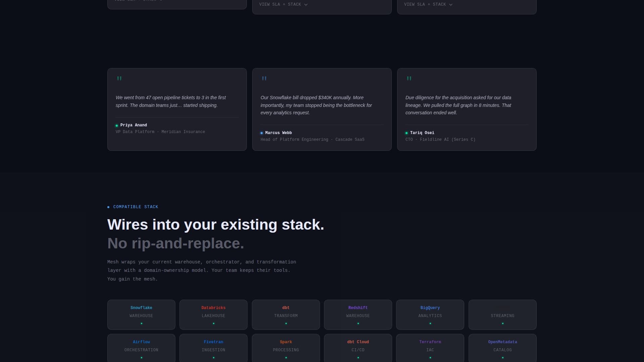Image resolution: width=644 pixels, height=362 pixels.
Task: Select the Fivetran ingestion integration tile
Action: pyautogui.click(x=213, y=348)
